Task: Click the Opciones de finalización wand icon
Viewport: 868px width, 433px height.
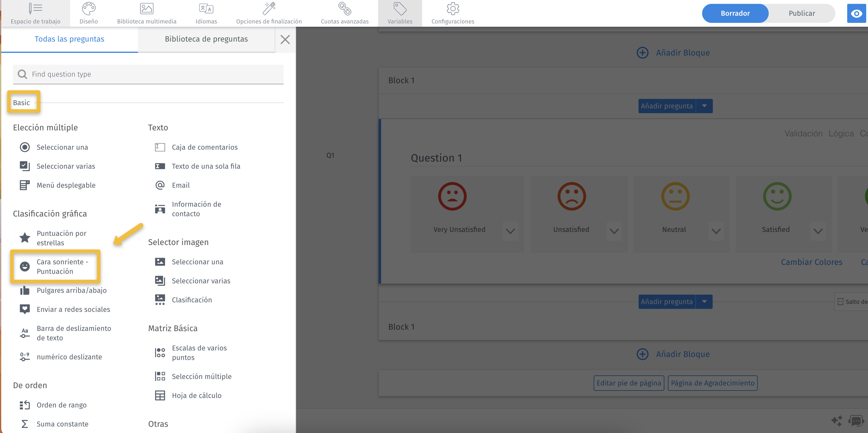Action: click(x=268, y=9)
